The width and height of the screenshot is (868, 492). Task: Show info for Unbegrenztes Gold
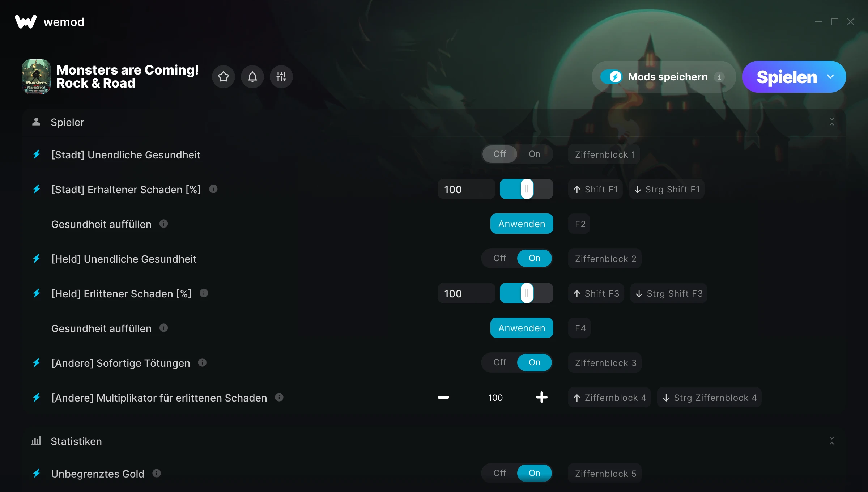[x=157, y=473]
